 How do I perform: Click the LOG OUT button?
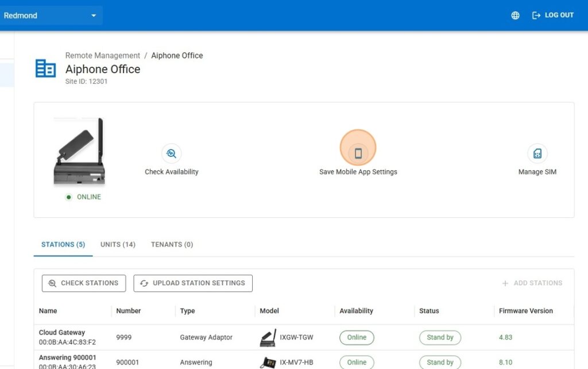(553, 16)
